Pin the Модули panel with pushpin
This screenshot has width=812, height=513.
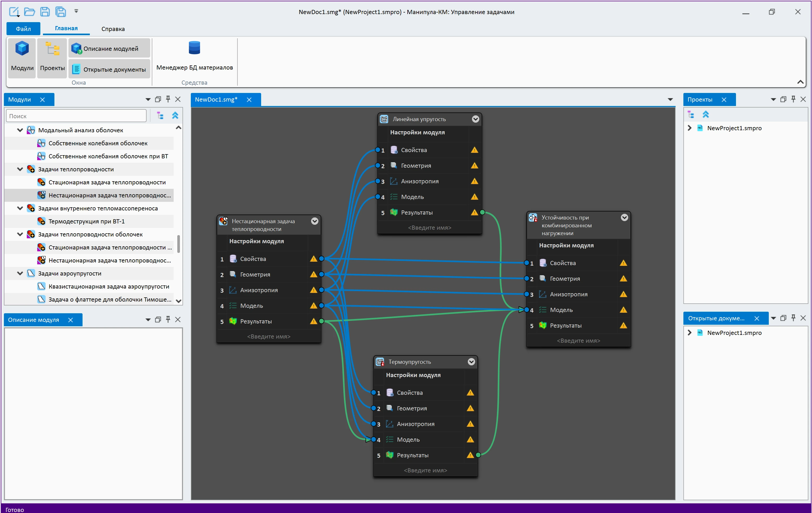tap(168, 99)
